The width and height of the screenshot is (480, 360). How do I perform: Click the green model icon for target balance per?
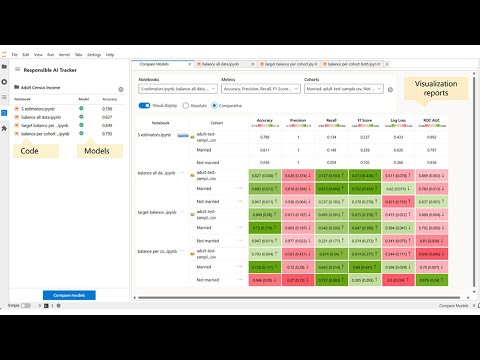(x=81, y=125)
